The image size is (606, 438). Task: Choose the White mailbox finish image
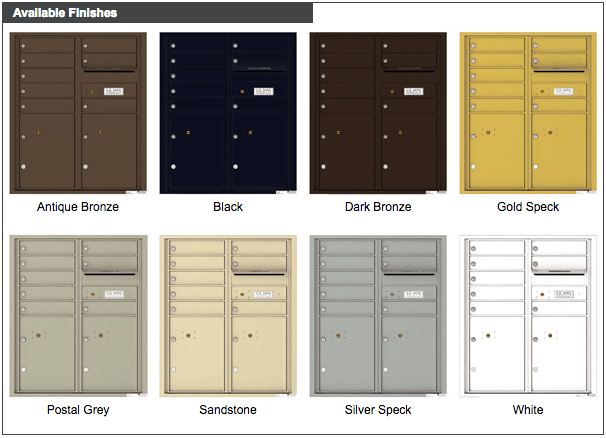pos(528,317)
